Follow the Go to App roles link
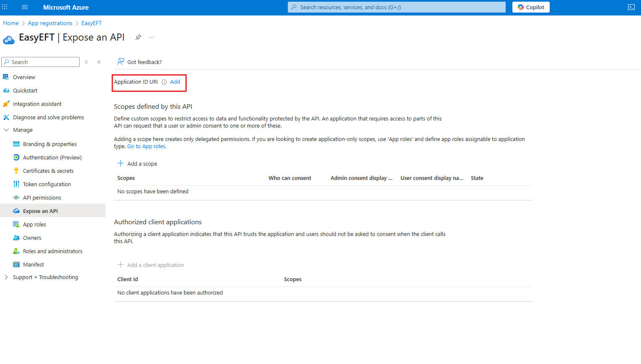 click(x=146, y=146)
